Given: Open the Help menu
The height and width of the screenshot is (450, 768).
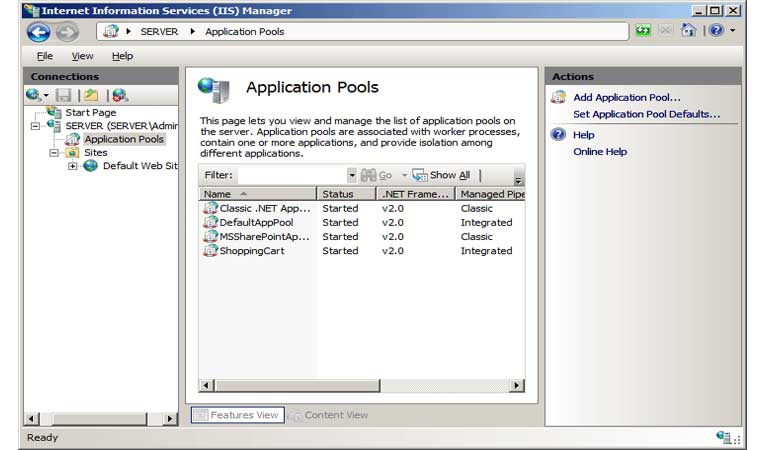Looking at the screenshot, I should 122,56.
